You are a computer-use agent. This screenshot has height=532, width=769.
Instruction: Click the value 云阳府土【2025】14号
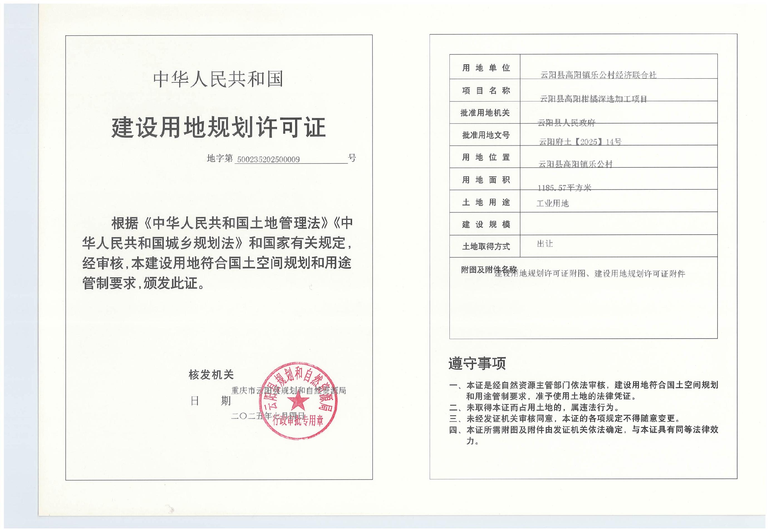(x=580, y=142)
